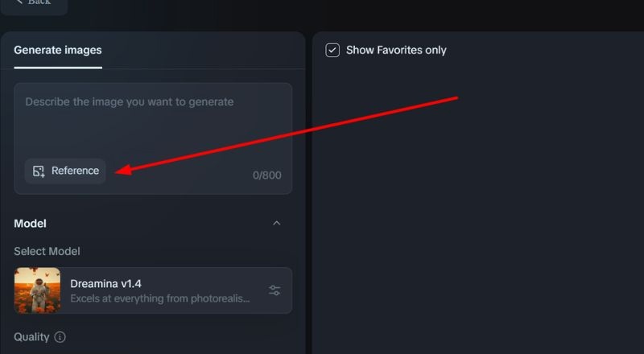The image size is (644, 354).
Task: Switch to the Generate images tab
Action: (58, 50)
